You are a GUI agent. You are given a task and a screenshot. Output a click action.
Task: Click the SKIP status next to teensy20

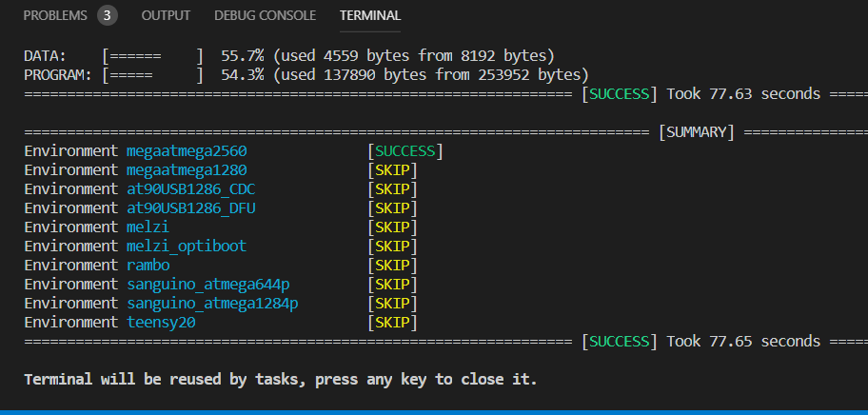click(x=392, y=322)
